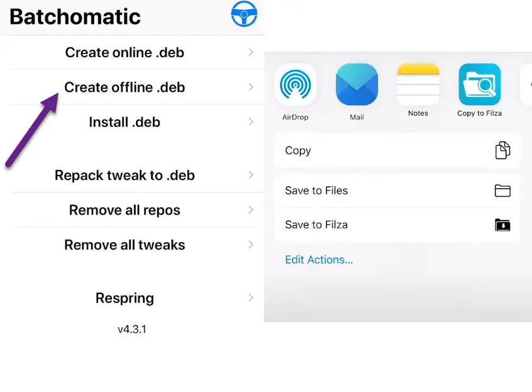Expand chevron beside Create offline .deb
Screen dimensions: 532x392
251,87
